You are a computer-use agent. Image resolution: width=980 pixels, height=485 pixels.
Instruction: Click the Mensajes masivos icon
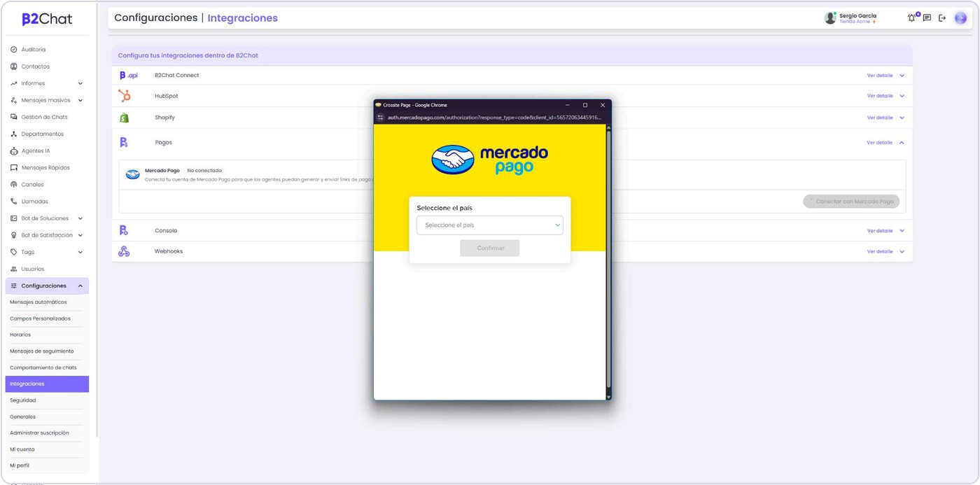point(14,100)
